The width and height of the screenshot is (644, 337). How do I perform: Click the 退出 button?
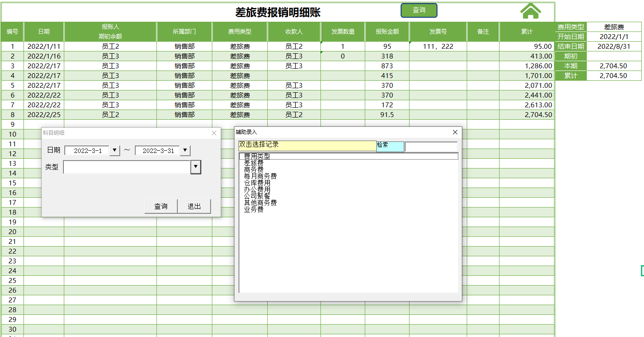(x=194, y=206)
